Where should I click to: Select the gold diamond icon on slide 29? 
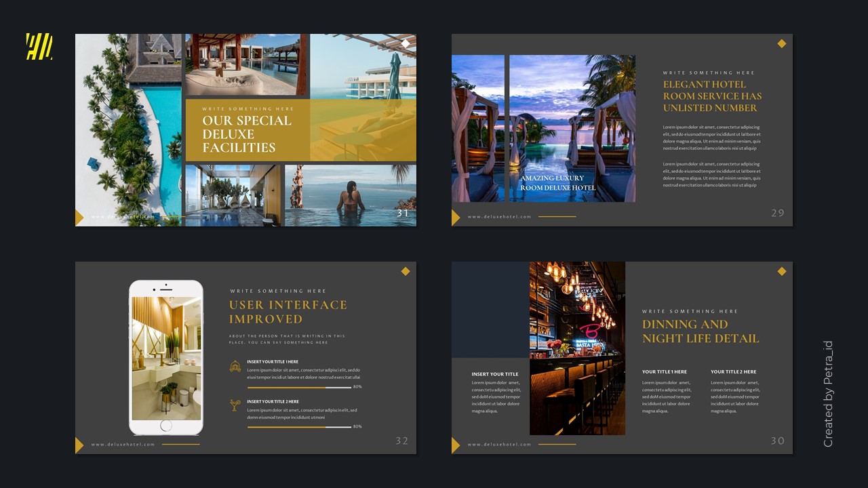pyautogui.click(x=781, y=43)
